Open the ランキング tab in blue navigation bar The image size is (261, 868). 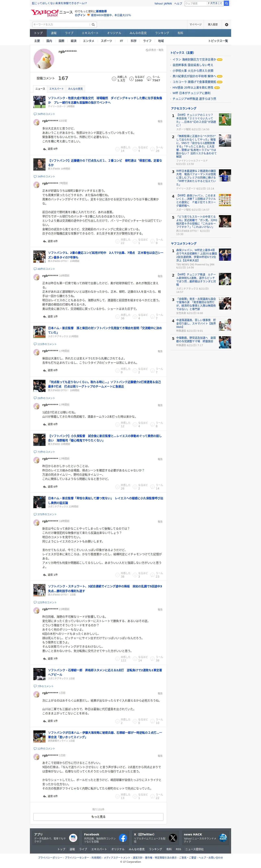point(162,33)
